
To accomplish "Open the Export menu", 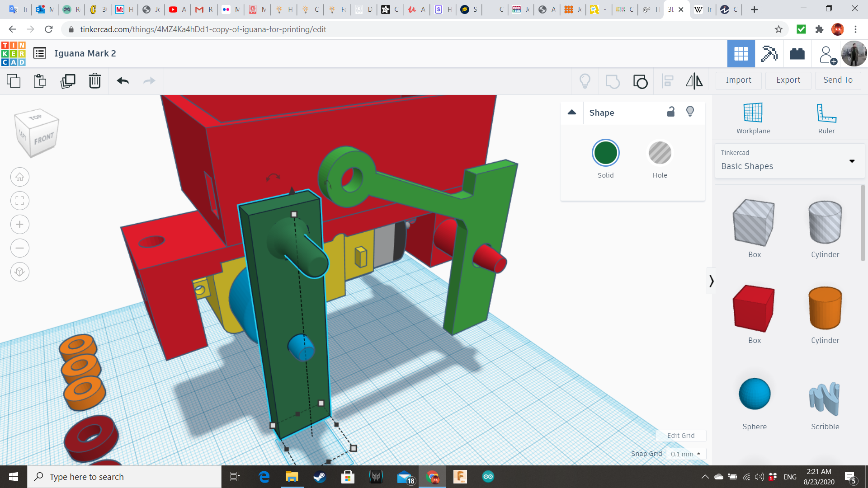I will pyautogui.click(x=788, y=80).
